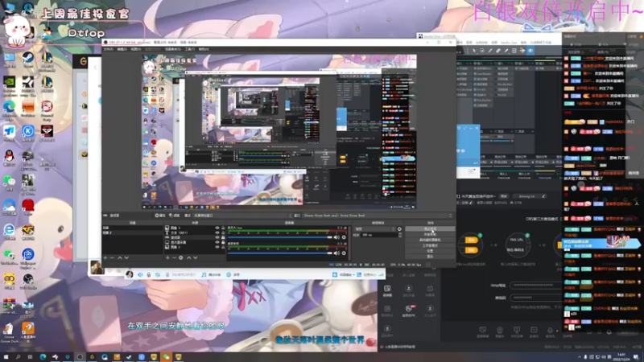Click filters button above scenes panel
644x362 pixels.
pos(175,216)
